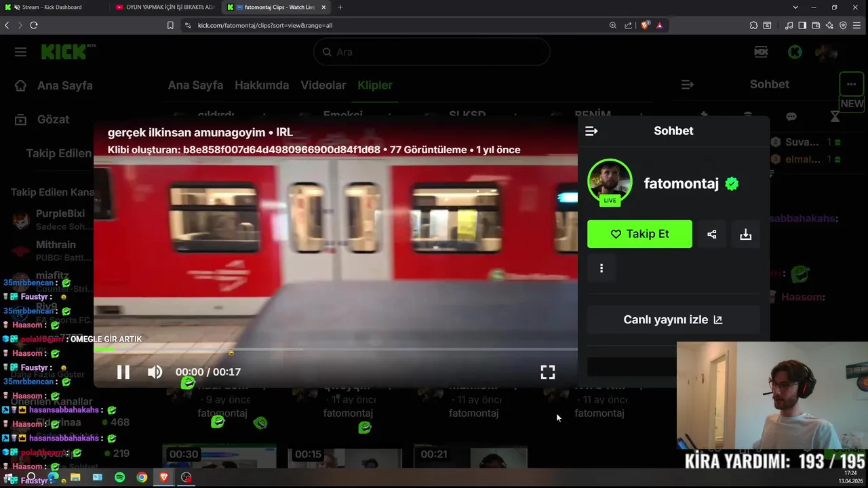Click the green K icon in Kick header
Viewport: 868px width, 488px height.
tap(795, 52)
